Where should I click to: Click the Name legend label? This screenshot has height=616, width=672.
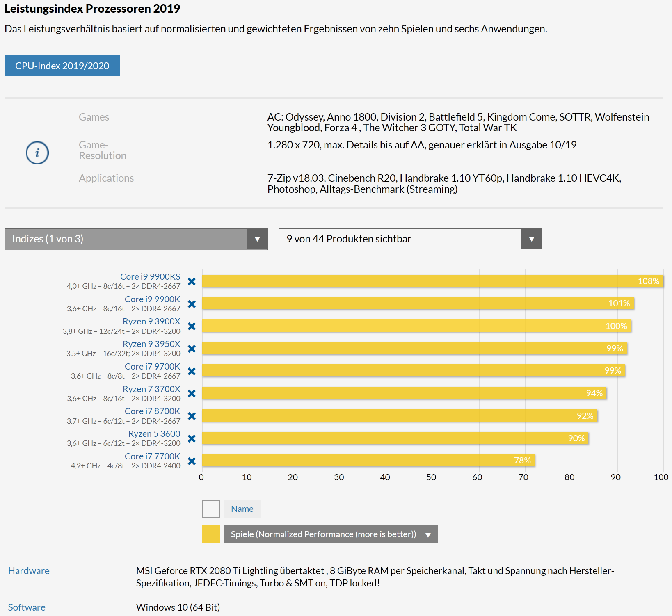(x=242, y=509)
